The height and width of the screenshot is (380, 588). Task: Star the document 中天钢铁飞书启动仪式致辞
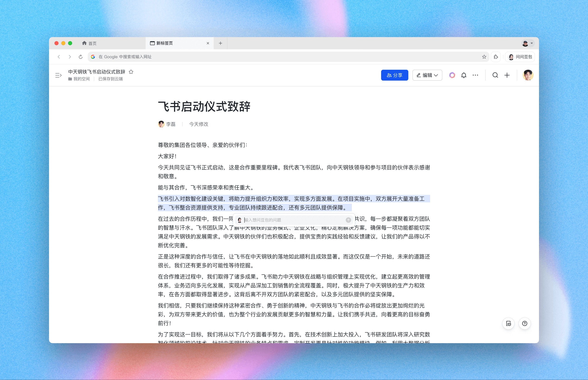point(131,72)
